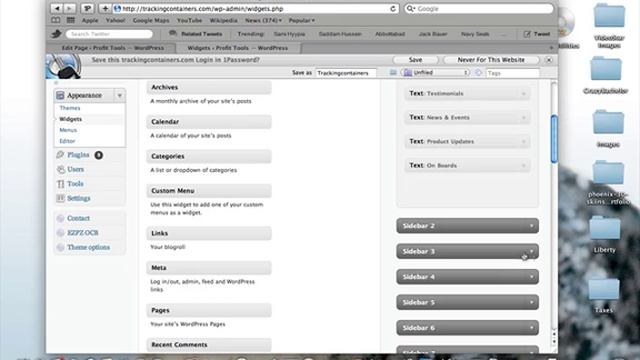The image size is (640, 360).
Task: Click the Search Twitter field
Action: point(109,34)
